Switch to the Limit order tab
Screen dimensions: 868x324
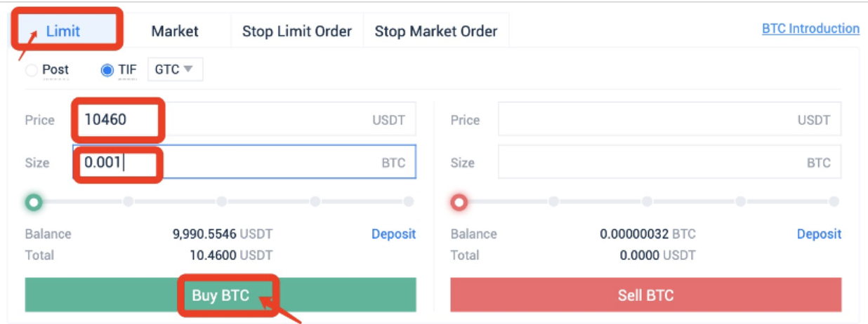[63, 31]
